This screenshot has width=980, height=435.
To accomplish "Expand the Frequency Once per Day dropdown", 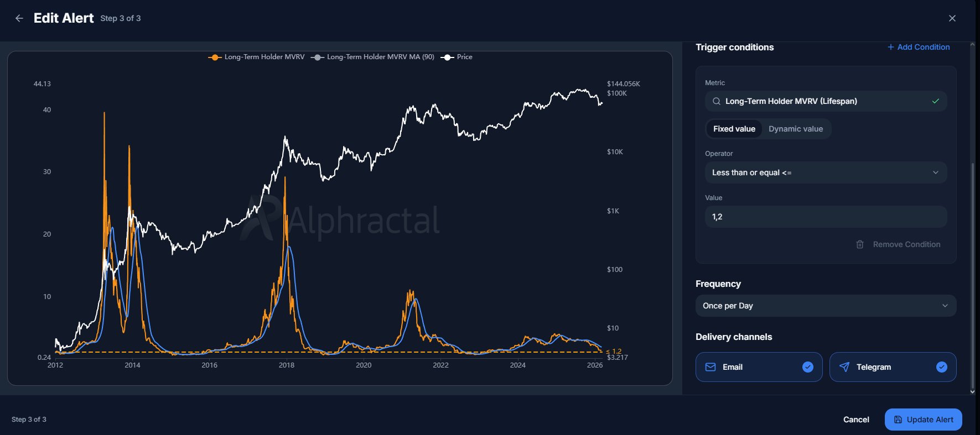I will pos(825,306).
